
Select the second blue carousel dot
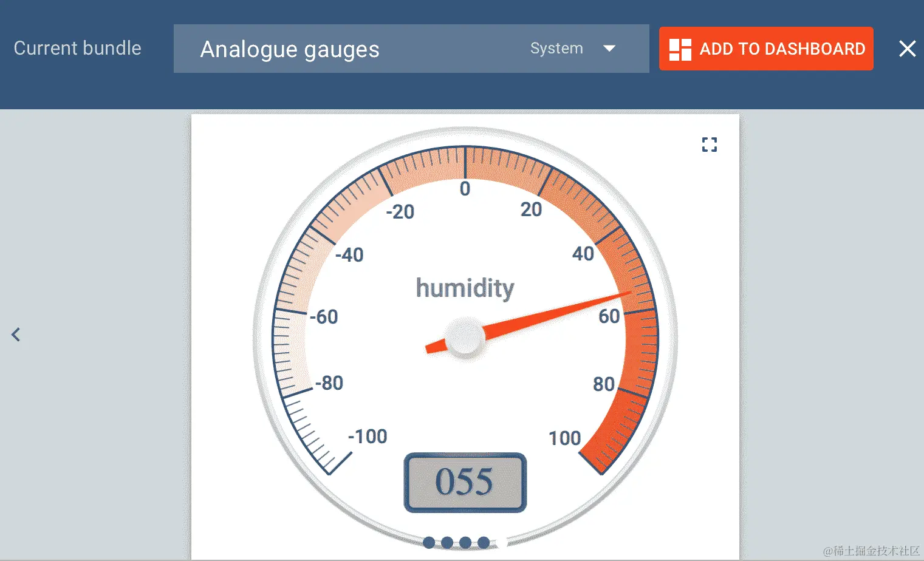[447, 542]
